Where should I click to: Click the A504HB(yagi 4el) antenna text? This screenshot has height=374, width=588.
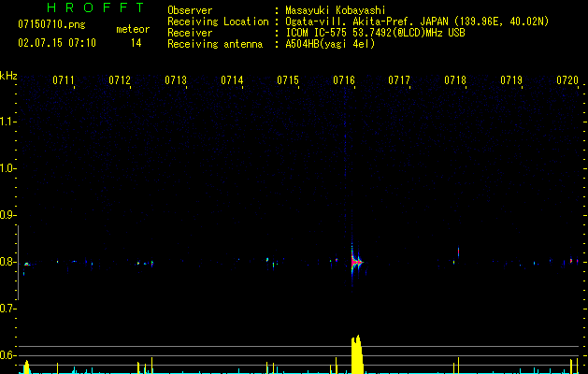330,44
